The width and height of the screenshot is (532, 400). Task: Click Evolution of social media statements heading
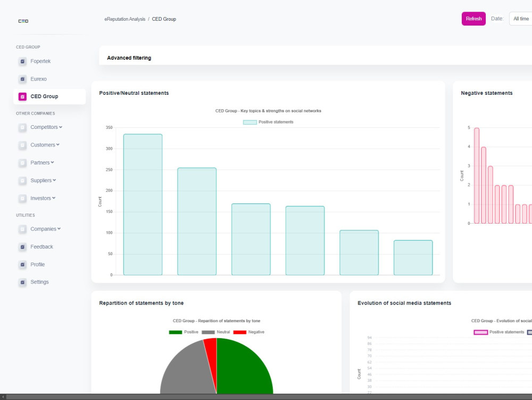pos(404,303)
